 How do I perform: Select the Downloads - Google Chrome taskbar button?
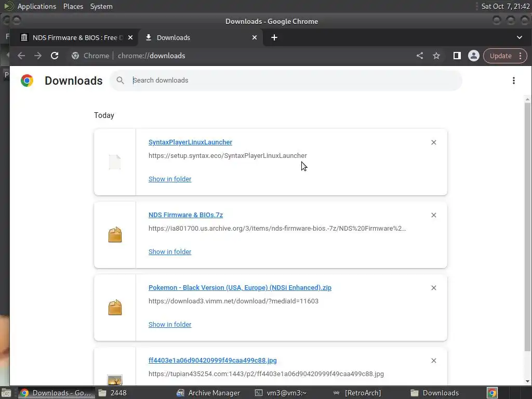coord(56,393)
